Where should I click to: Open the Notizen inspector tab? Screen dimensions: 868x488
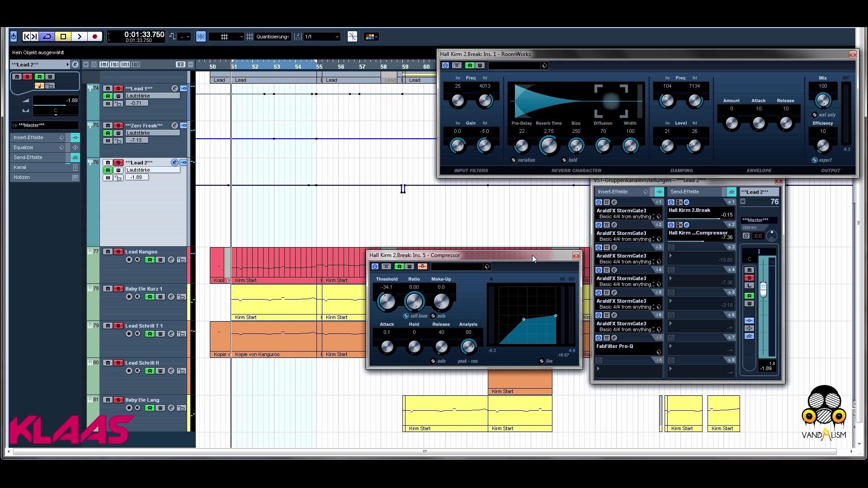tap(44, 177)
